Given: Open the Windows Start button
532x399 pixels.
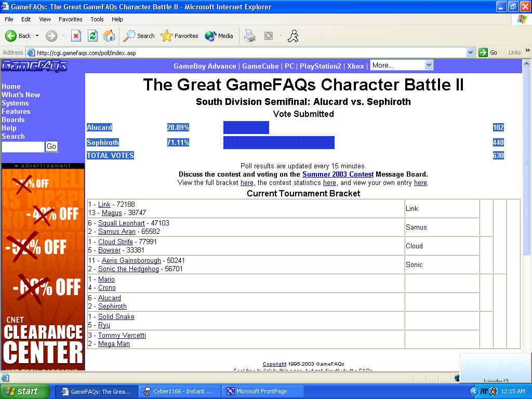Looking at the screenshot, I should click(25, 391).
